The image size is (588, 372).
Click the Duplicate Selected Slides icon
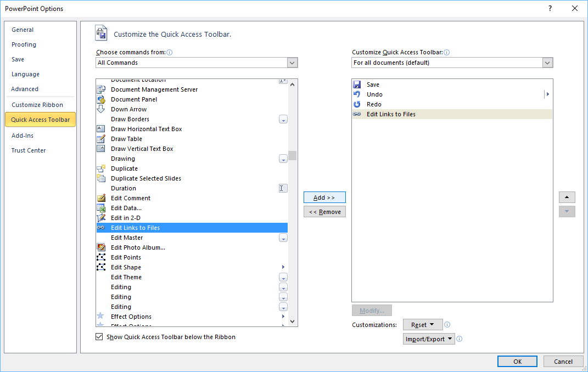[101, 178]
